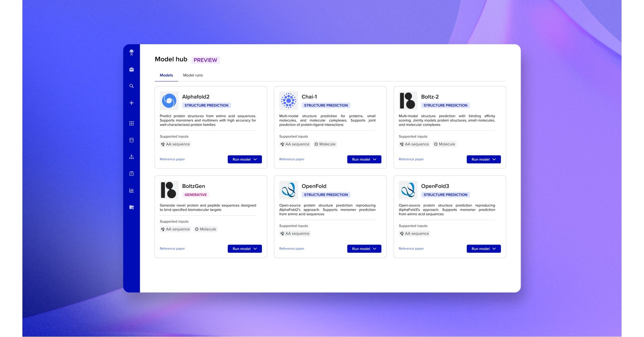Click the BoltzGen card title

194,186
